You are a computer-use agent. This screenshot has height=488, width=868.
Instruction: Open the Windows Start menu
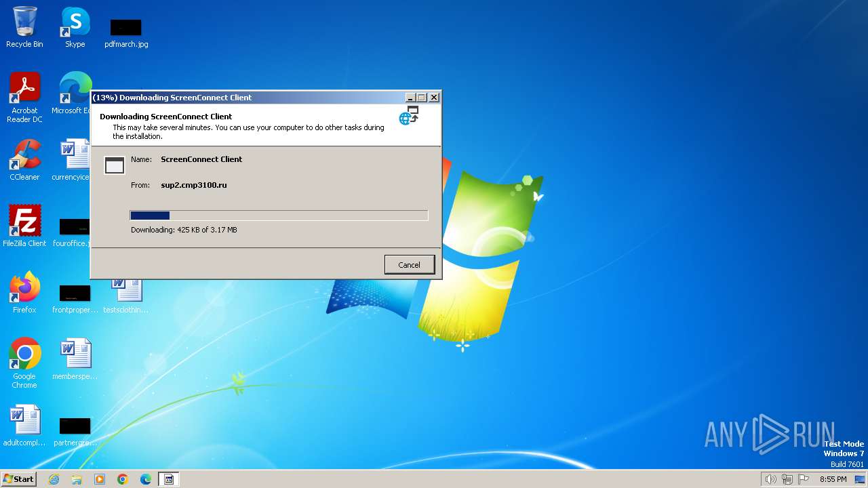coord(18,479)
